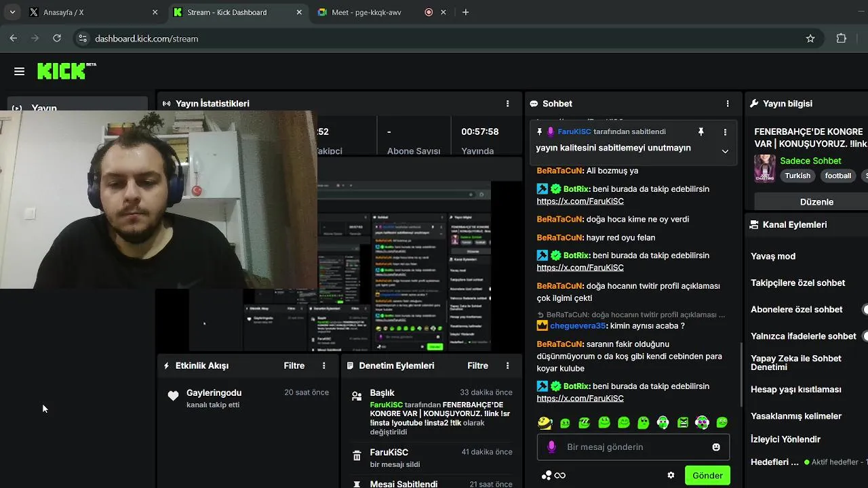Screen dimensions: 868x488
Task: Click the address bar URL
Action: (x=146, y=39)
